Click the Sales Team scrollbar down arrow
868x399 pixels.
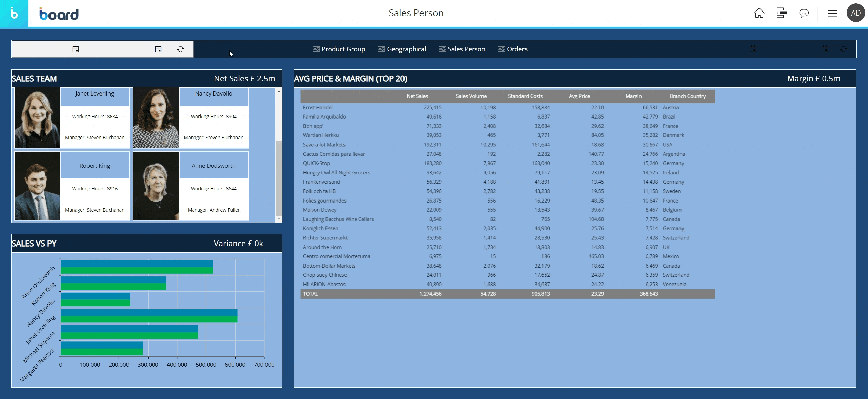tap(279, 219)
